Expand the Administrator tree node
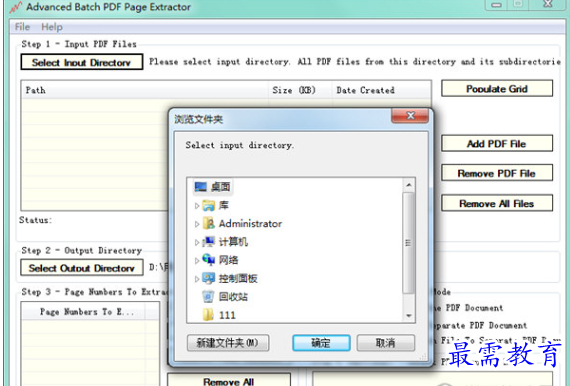This screenshot has height=386, width=570. click(197, 224)
